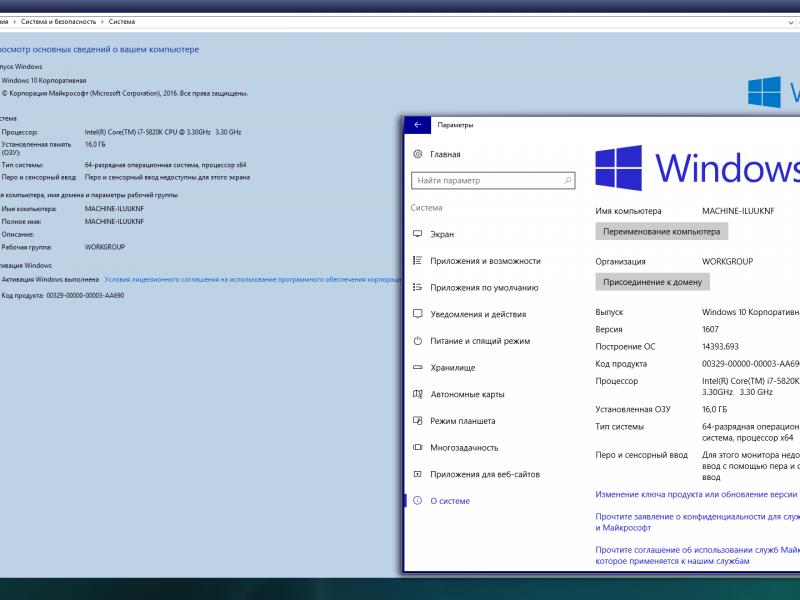This screenshot has height=600, width=800.
Task: Switch to Многозадачность settings
Action: 464,447
